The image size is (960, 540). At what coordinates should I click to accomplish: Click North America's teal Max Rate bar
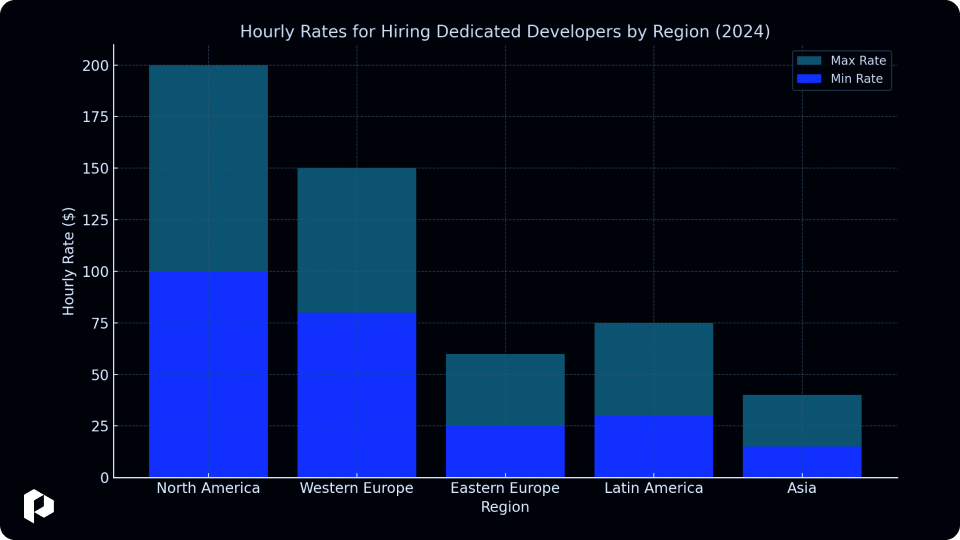(208, 168)
